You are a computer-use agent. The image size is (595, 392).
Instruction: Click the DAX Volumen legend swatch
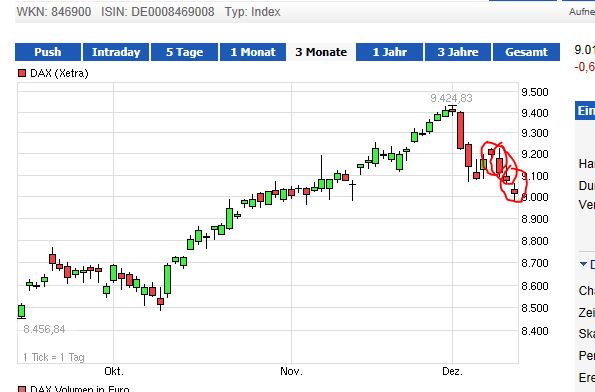(x=22, y=389)
